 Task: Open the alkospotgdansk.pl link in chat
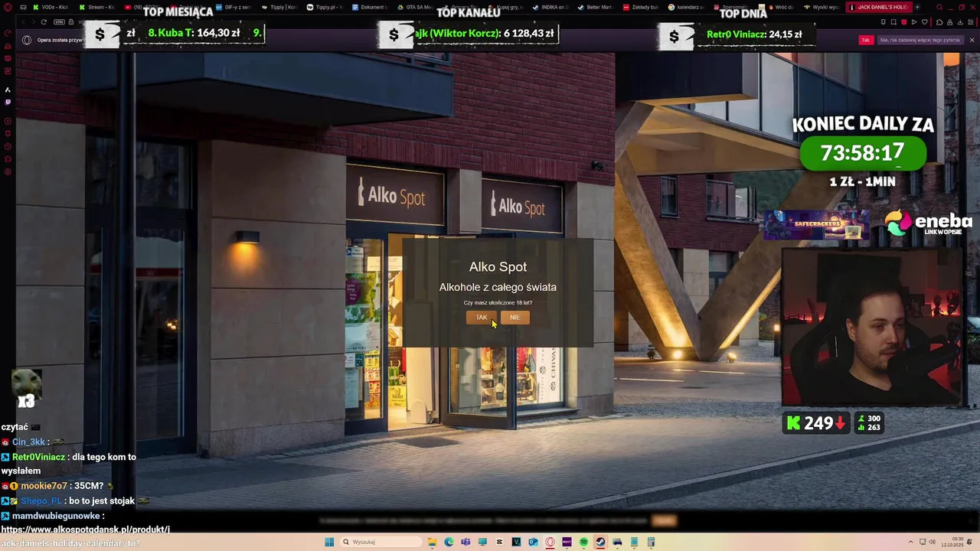pyautogui.click(x=85, y=536)
